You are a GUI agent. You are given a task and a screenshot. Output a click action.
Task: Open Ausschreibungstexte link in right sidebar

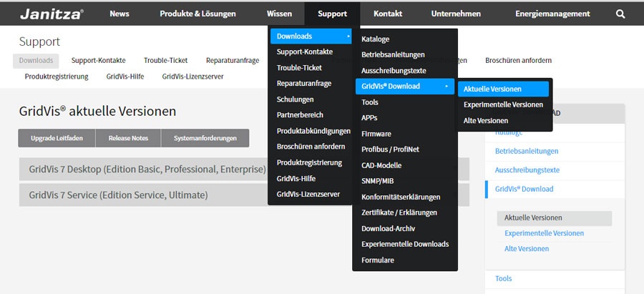pyautogui.click(x=527, y=170)
